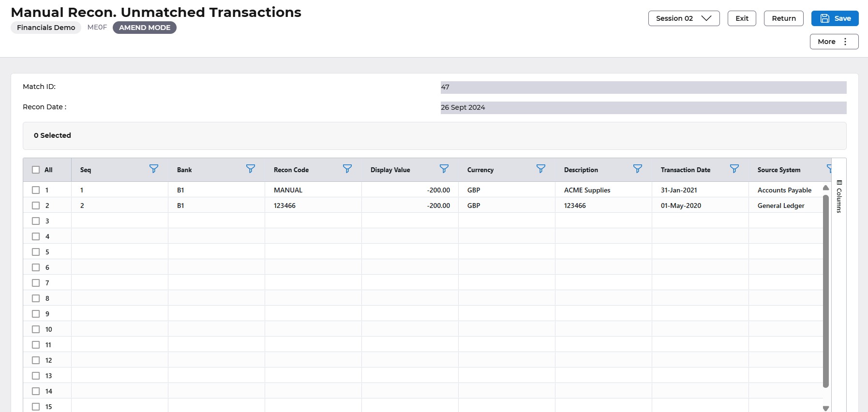The width and height of the screenshot is (868, 412).
Task: Open the Columns side panel
Action: point(839,197)
